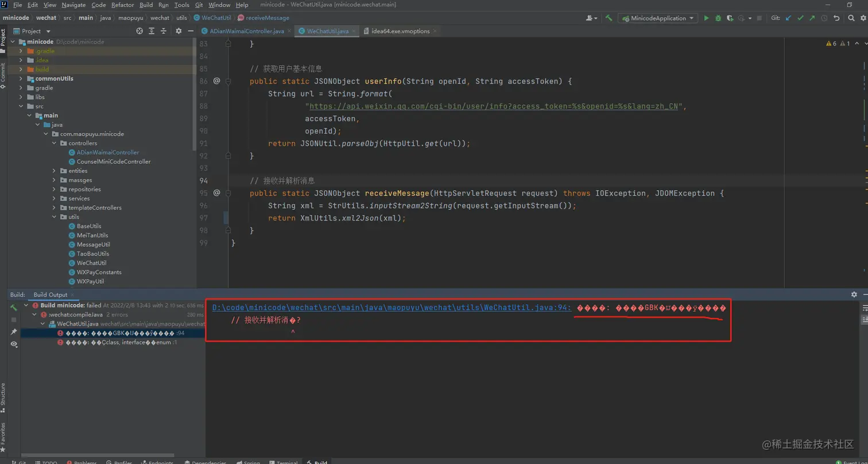This screenshot has width=868, height=464.
Task: Fold the userInfo method at line 86
Action: point(228,81)
